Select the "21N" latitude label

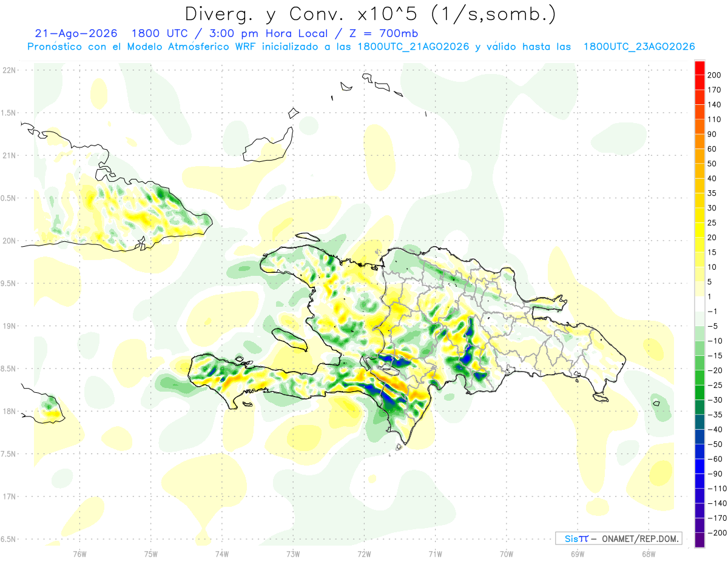click(8, 155)
